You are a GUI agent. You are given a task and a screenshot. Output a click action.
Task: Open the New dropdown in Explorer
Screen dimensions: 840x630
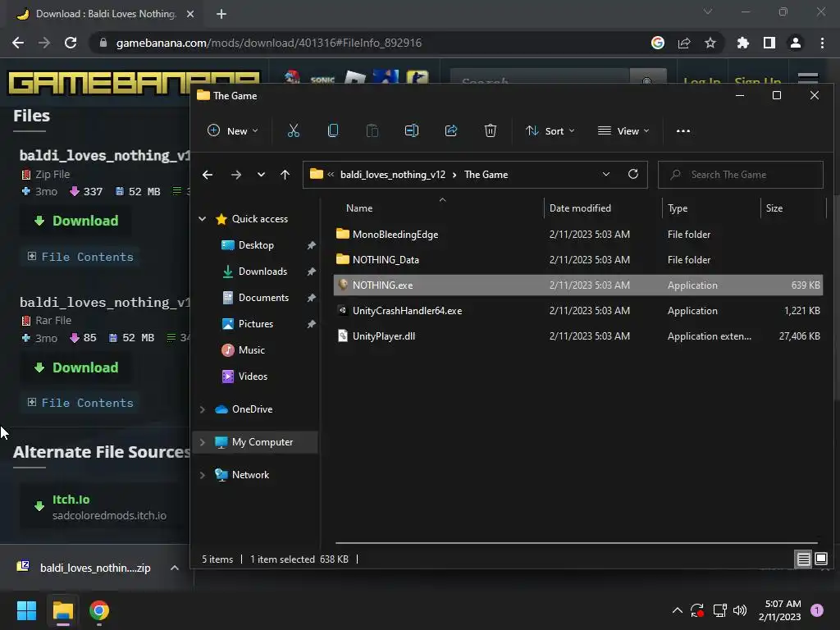[232, 130]
